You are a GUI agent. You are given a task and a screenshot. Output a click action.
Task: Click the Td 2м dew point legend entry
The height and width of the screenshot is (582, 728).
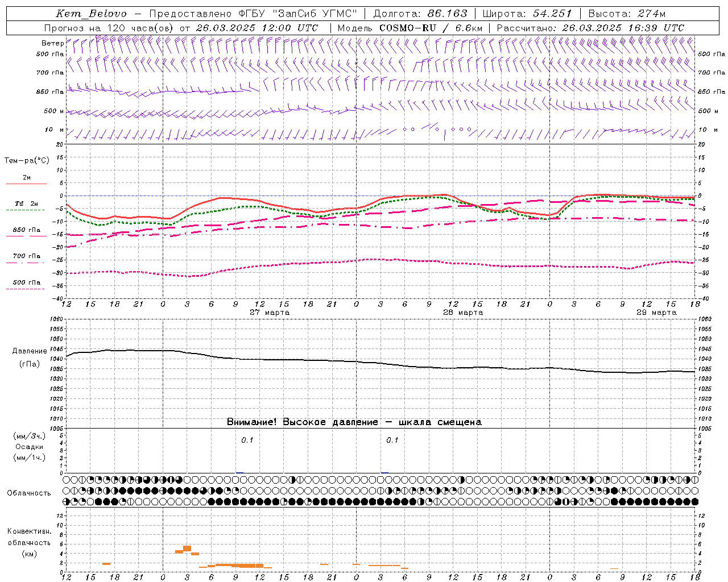(x=26, y=203)
